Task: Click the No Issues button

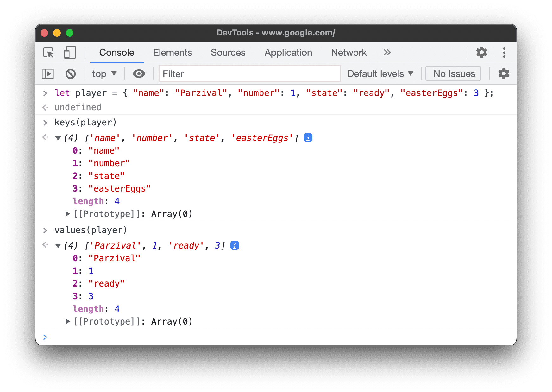Action: pyautogui.click(x=453, y=73)
